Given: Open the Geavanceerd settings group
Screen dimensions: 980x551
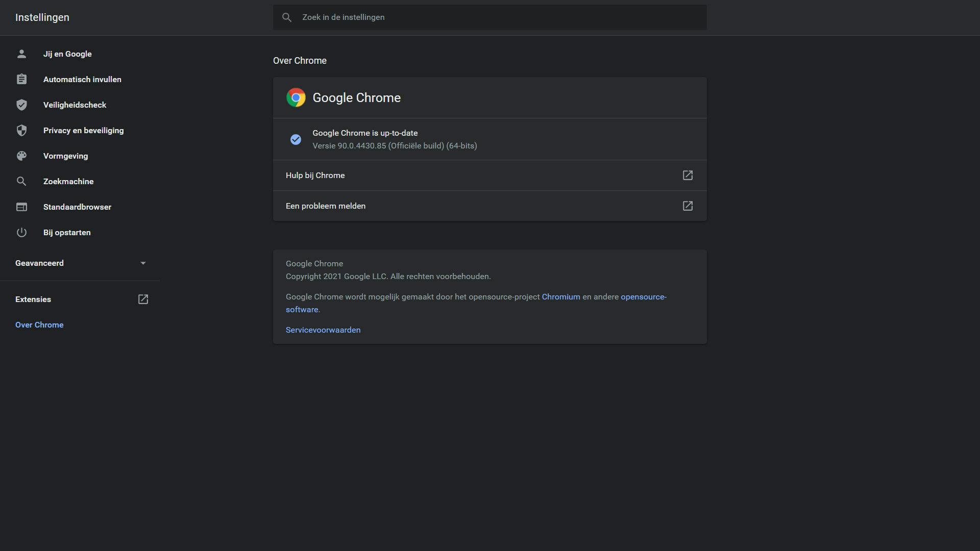Looking at the screenshot, I should pos(40,263).
